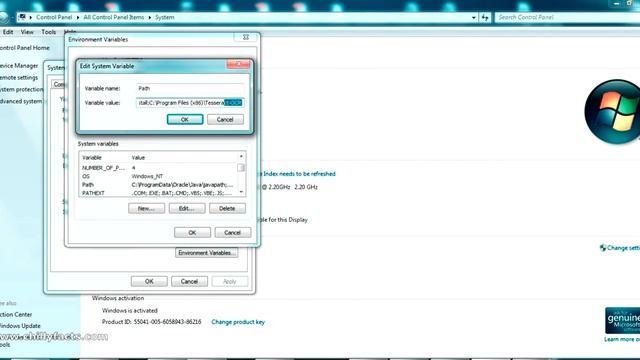Viewport: 640px width, 360px height.
Task: Click Edit under System variables
Action: [x=187, y=208]
